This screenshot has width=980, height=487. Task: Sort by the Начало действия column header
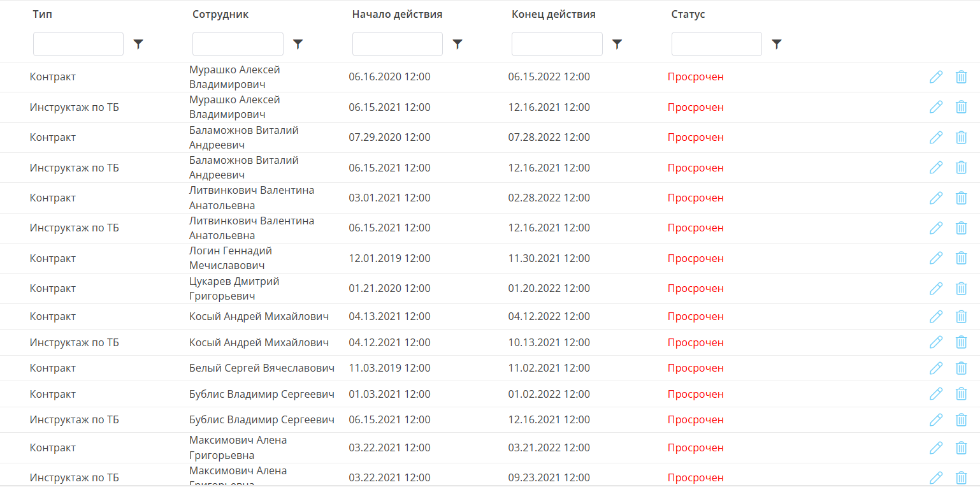(x=397, y=14)
